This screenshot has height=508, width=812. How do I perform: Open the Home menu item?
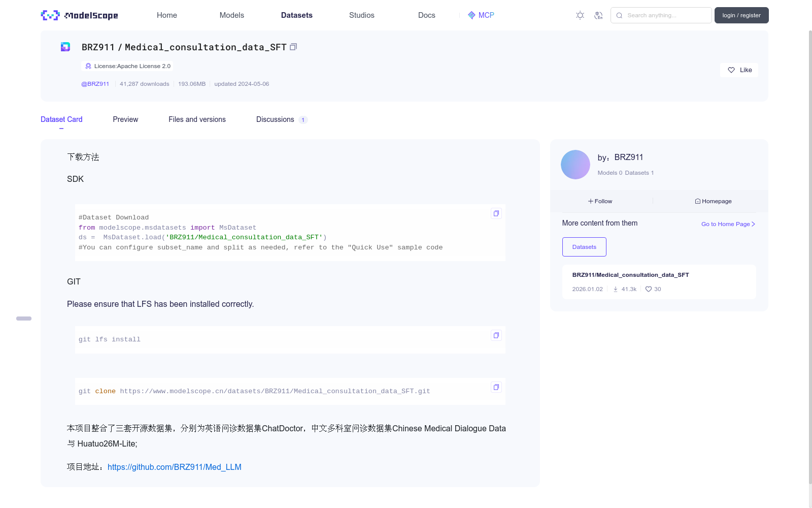167,15
